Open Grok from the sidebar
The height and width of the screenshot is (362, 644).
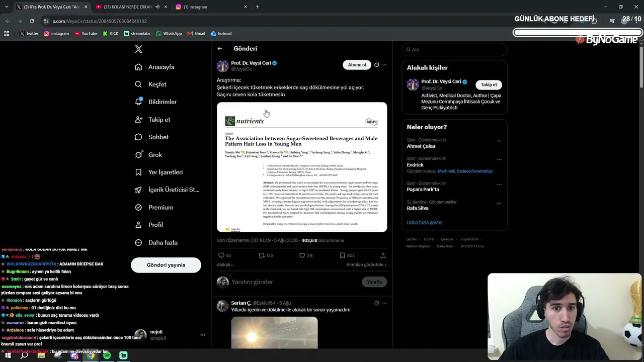pos(148,154)
